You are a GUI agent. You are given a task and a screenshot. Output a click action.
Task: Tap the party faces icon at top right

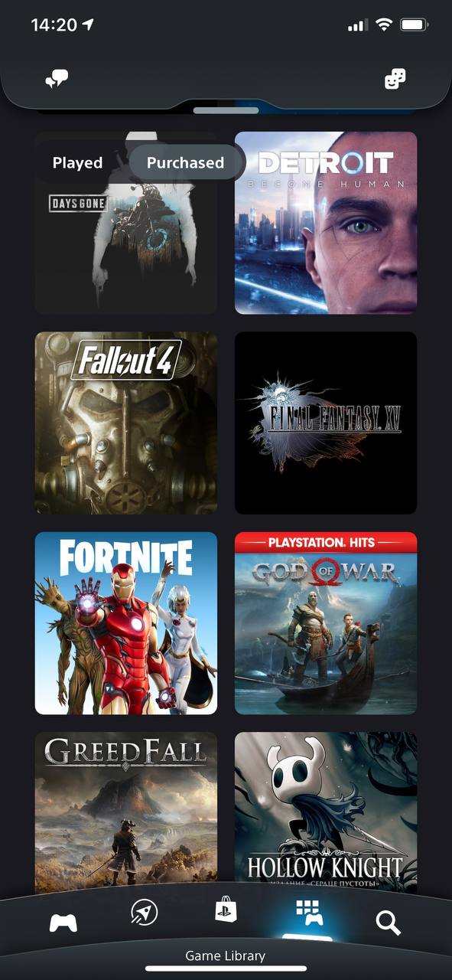395,78
